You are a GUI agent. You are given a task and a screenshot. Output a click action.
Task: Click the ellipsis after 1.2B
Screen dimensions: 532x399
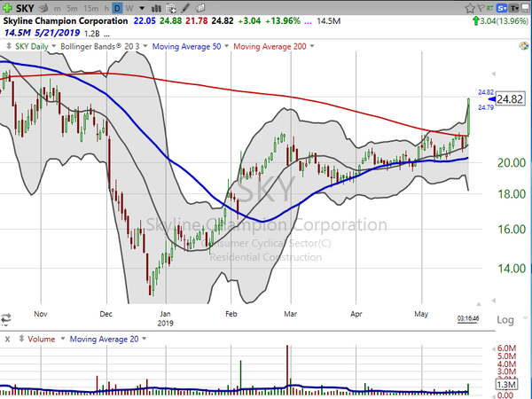pyautogui.click(x=106, y=35)
